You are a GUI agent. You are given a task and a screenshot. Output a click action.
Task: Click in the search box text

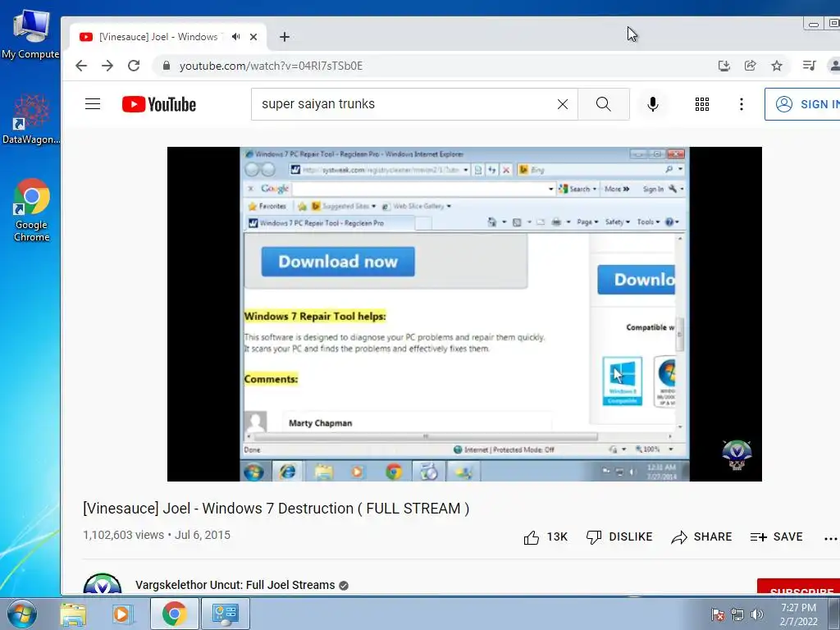point(318,104)
